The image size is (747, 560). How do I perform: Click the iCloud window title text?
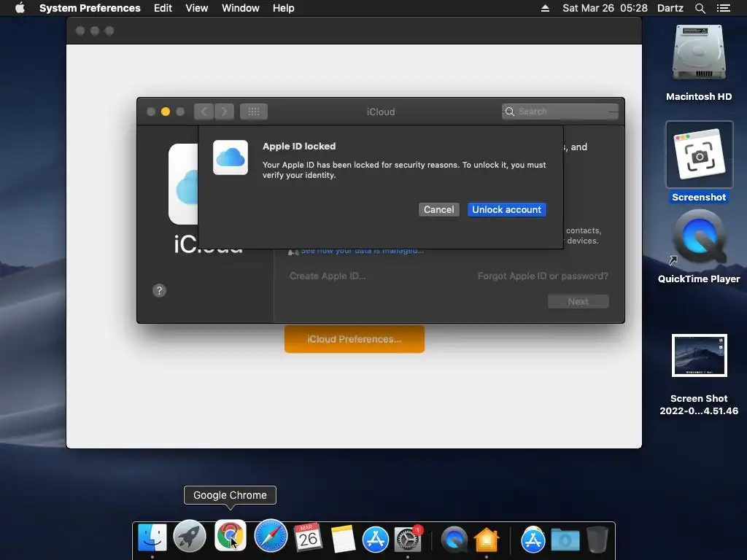tap(381, 112)
